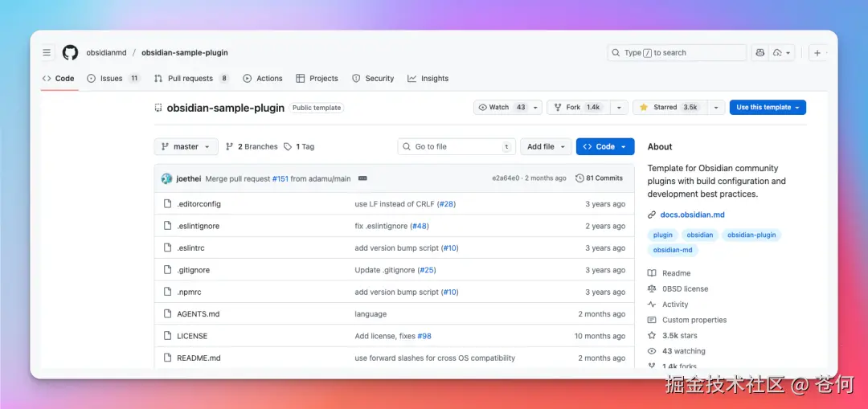This screenshot has height=409, width=868.
Task: Click the tag icon beside 1 Tag
Action: 287,147
